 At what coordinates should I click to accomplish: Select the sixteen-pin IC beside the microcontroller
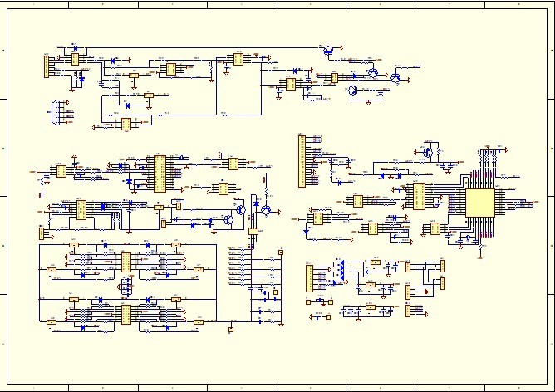tap(419, 196)
